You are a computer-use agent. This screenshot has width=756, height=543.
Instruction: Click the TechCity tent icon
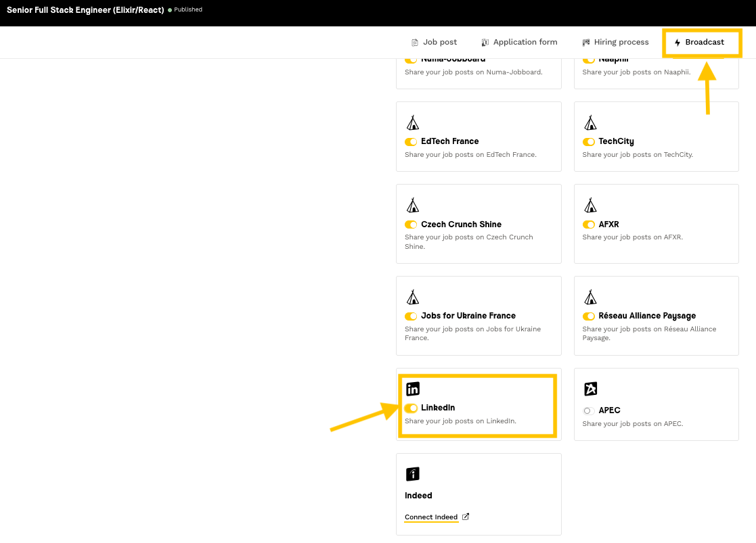click(590, 122)
